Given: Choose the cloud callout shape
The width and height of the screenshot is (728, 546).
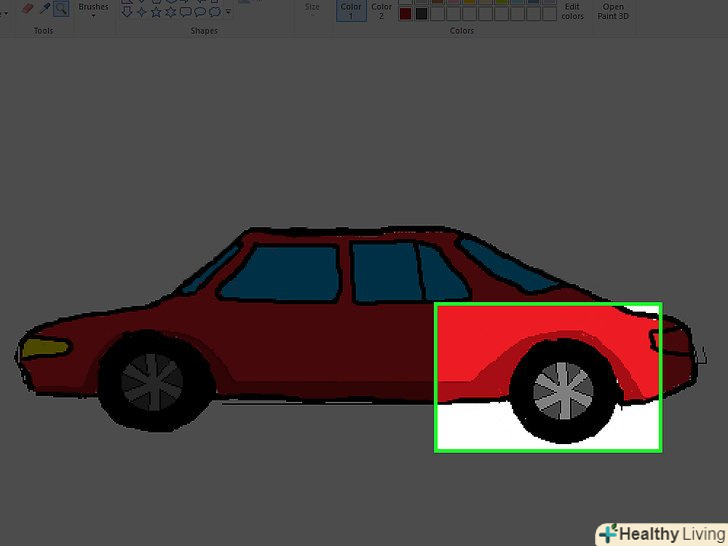Looking at the screenshot, I should click(x=215, y=12).
